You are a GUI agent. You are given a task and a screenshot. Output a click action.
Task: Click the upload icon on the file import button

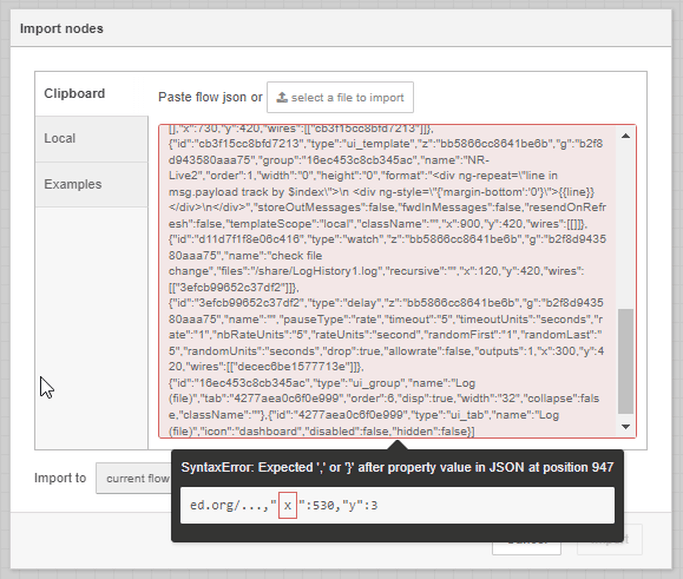pos(282,98)
